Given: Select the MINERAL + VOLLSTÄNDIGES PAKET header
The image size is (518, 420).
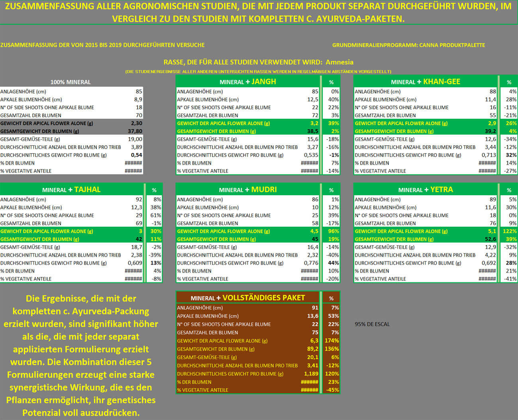Looking at the screenshot, I should point(247,298).
